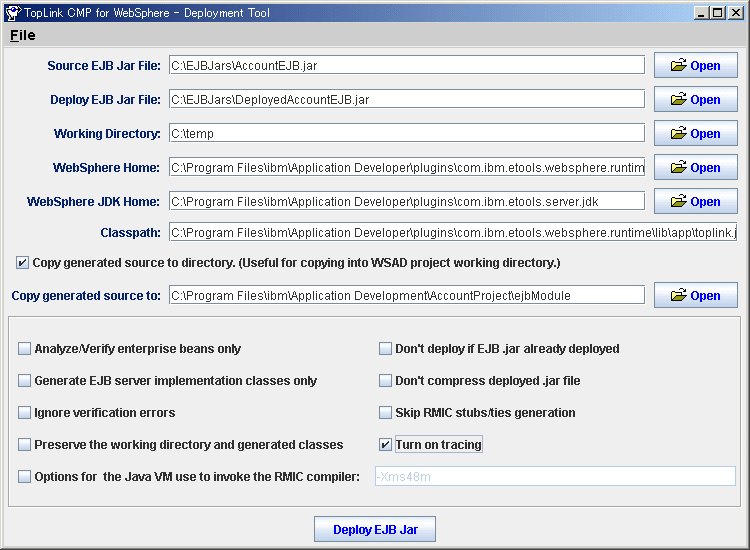750x550 pixels.
Task: Check Preserve the working directory and generated classes
Action: tap(24, 444)
